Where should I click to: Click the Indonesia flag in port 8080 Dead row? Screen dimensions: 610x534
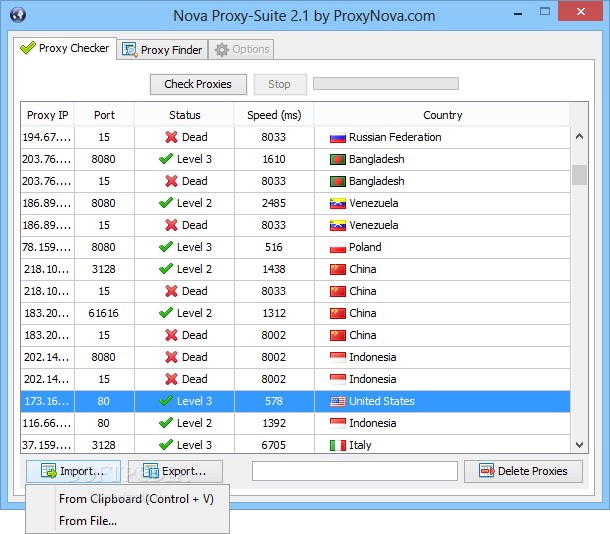338,357
